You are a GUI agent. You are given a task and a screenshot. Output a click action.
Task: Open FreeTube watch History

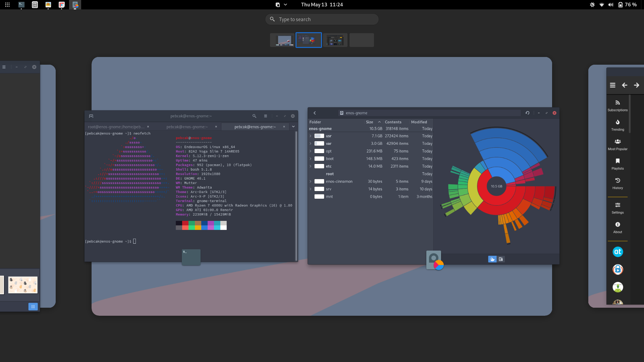[618, 183]
